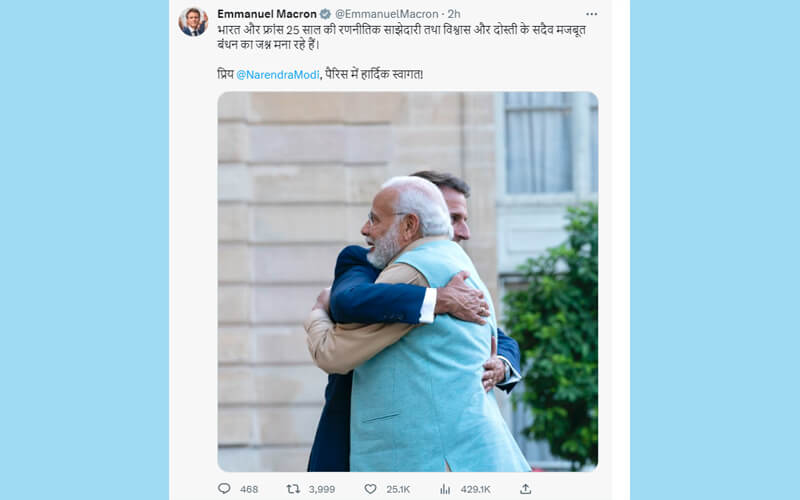
Task: Like the tweet with the heart icon
Action: click(x=370, y=489)
